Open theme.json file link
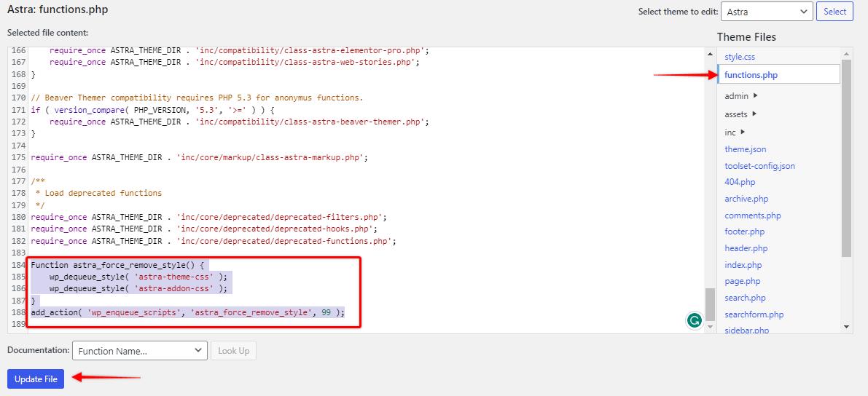The image size is (868, 396). click(x=745, y=149)
